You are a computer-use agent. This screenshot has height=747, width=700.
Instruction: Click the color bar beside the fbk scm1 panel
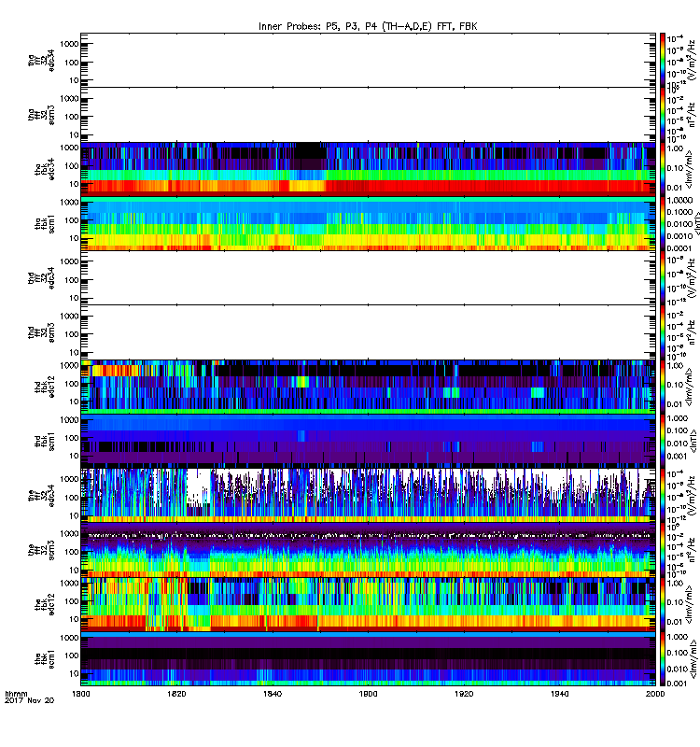(x=663, y=659)
